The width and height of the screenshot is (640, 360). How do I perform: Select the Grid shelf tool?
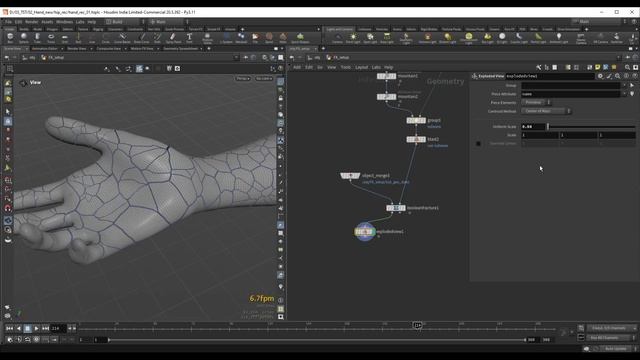point(64,38)
